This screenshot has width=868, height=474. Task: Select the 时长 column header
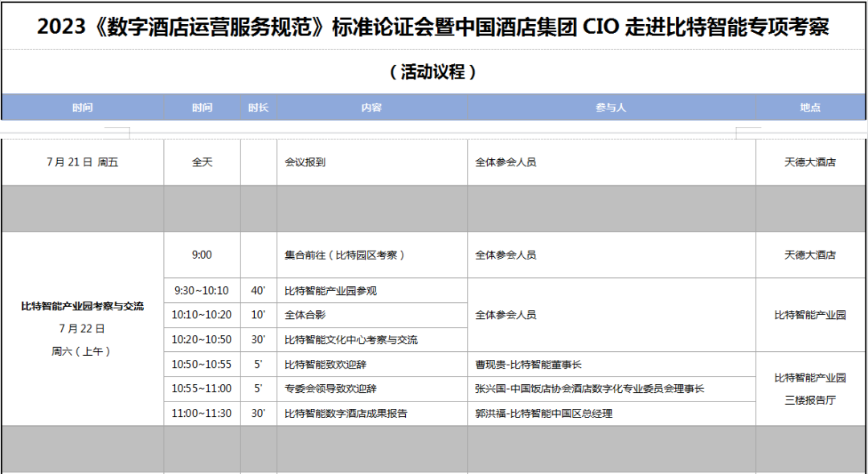(258, 107)
